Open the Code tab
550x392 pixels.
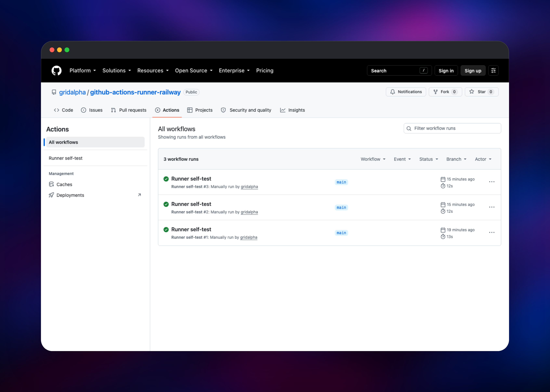click(x=64, y=110)
